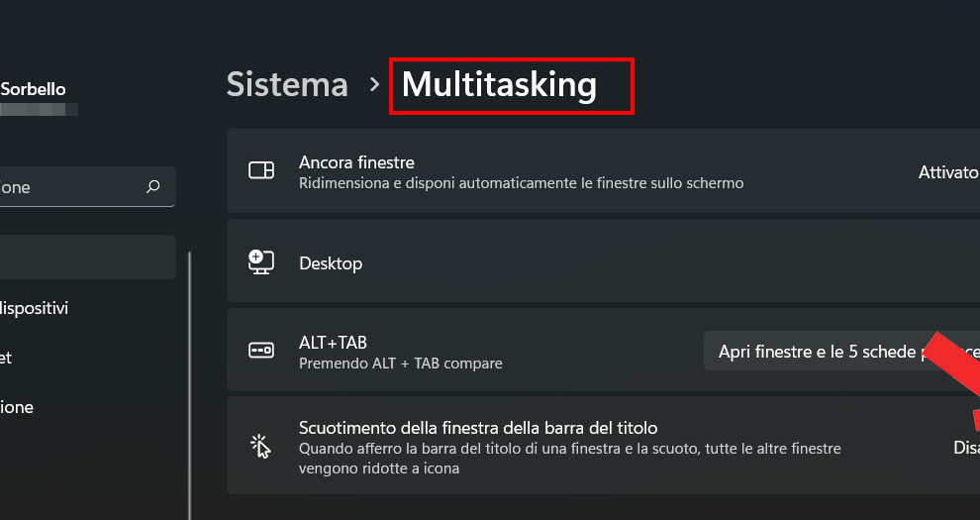
Task: Click the search magnifier icon
Action: (x=152, y=186)
